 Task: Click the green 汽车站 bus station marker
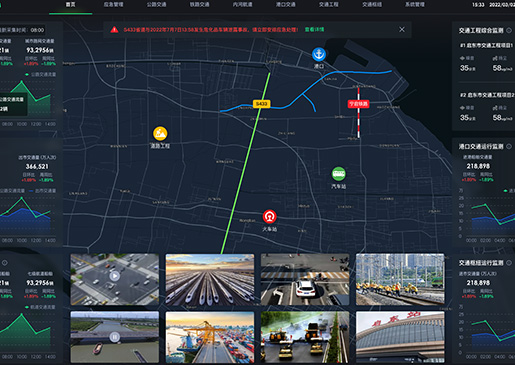pos(339,174)
